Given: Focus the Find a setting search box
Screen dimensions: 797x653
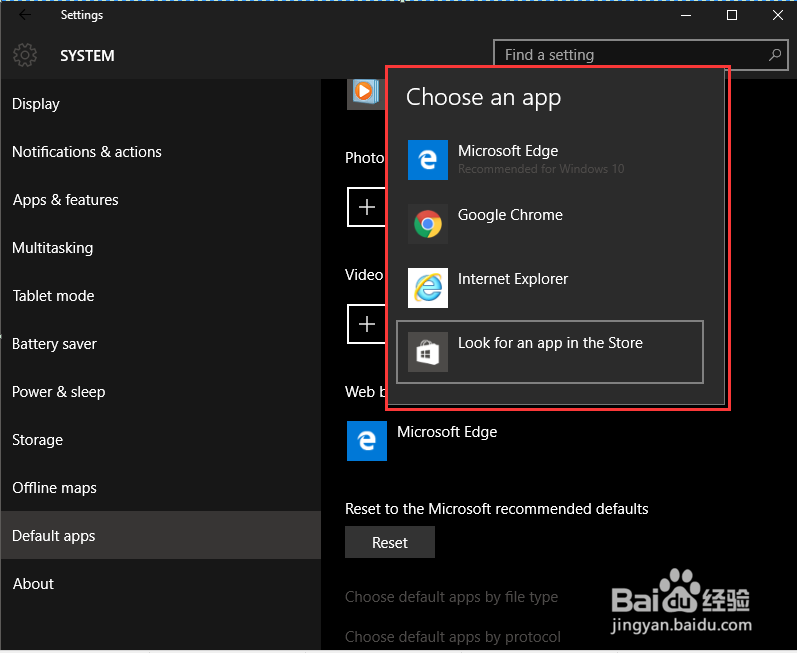Looking at the screenshot, I should (640, 55).
